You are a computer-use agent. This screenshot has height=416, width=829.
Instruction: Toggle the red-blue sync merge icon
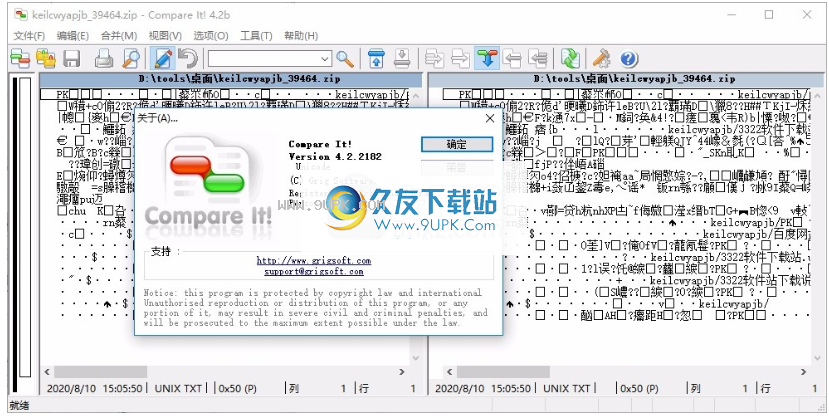pos(486,59)
